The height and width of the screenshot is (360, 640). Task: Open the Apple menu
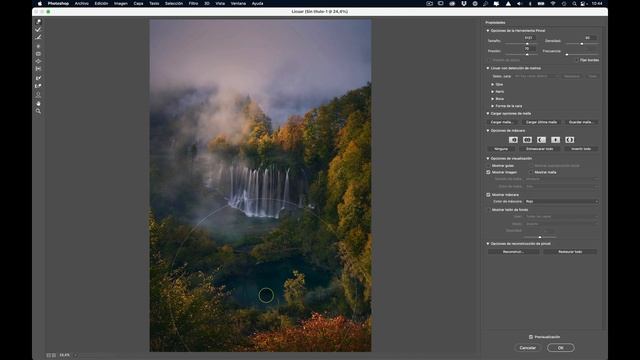coord(40,3)
